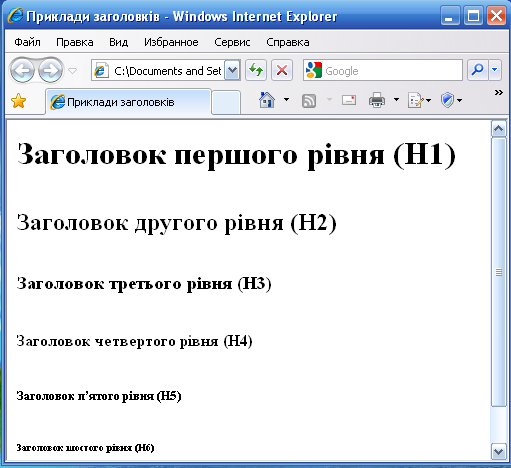Expand the address bar history dropdown

[232, 71]
